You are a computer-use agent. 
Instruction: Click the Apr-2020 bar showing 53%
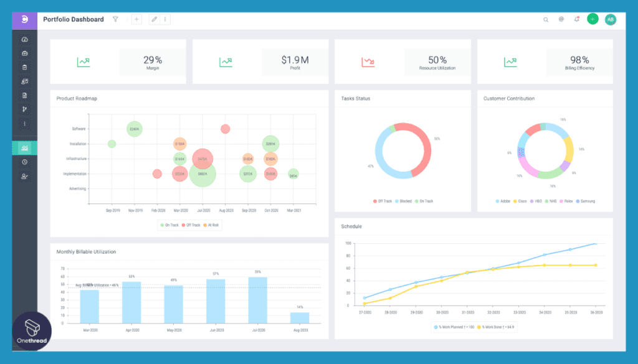pos(132,302)
